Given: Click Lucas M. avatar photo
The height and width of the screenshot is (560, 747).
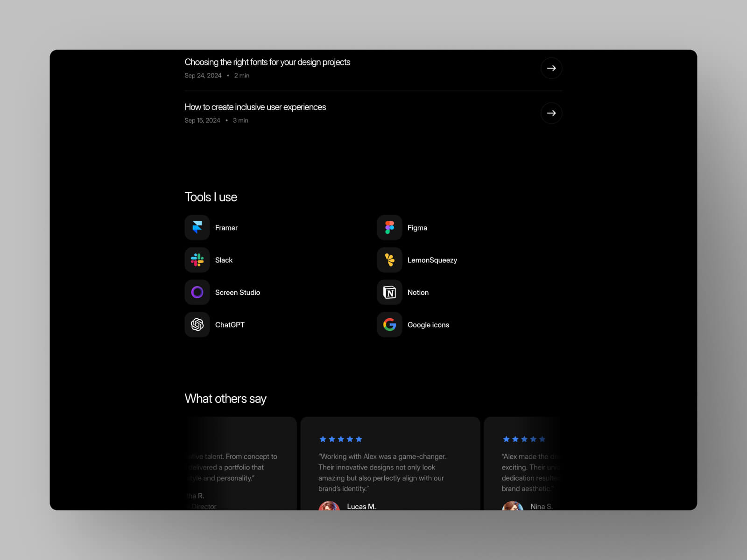Looking at the screenshot, I should [329, 506].
